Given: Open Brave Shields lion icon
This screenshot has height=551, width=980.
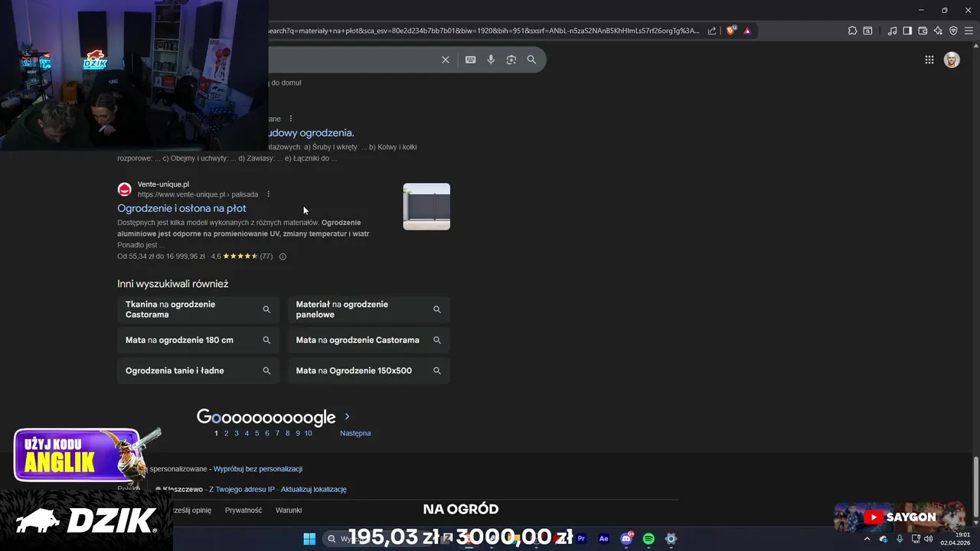Looking at the screenshot, I should [x=731, y=31].
